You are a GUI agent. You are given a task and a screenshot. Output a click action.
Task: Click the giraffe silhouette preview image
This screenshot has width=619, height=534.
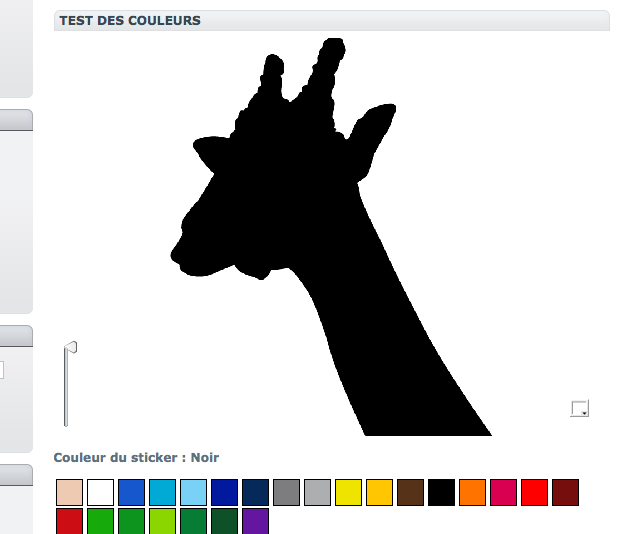click(331, 237)
